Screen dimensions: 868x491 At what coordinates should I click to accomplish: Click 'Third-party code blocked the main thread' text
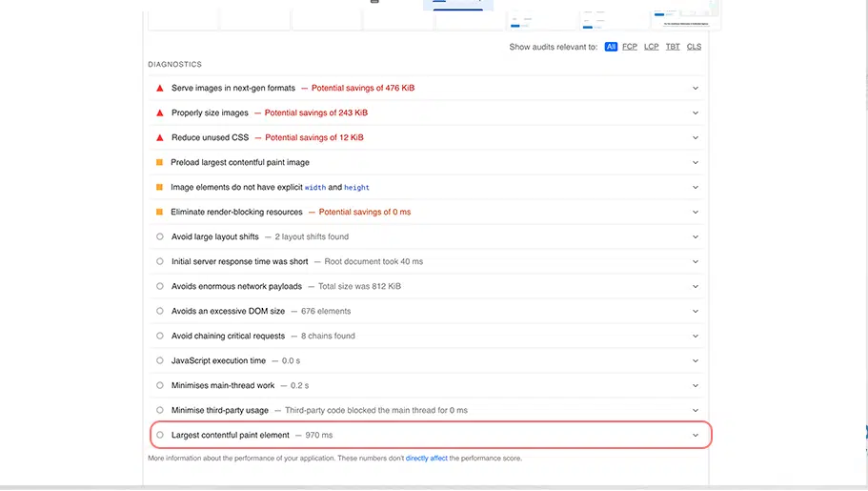(x=360, y=410)
